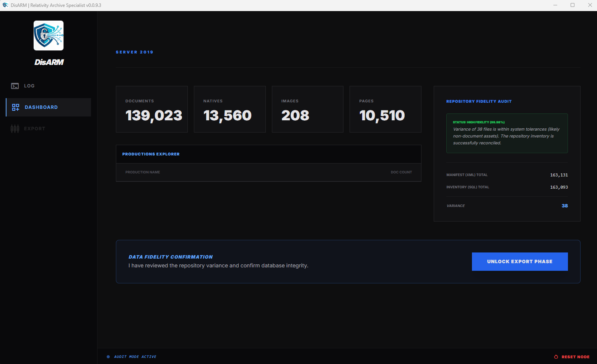Click Unlock Export Phase button
This screenshot has height=364, width=597.
520,262
